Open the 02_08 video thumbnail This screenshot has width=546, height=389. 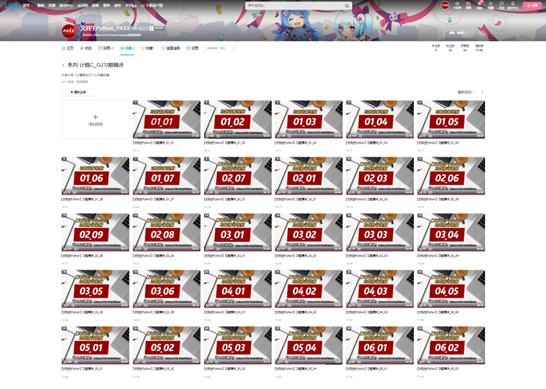pyautogui.click(x=166, y=232)
